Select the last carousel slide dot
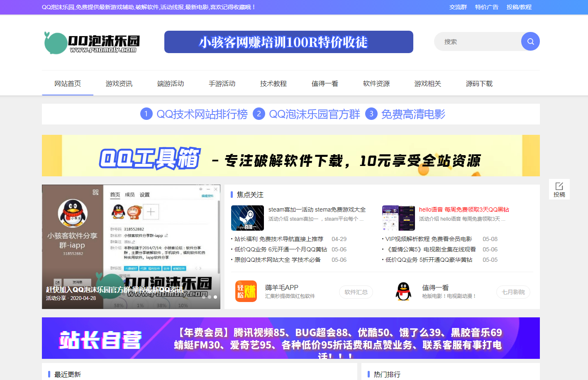Screen dimensions: 588x380 click(x=215, y=297)
